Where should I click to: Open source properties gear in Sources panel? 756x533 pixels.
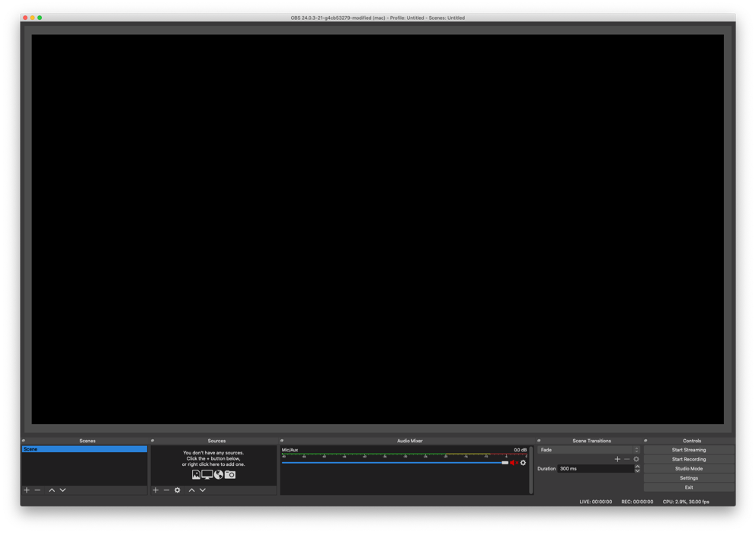pos(178,490)
